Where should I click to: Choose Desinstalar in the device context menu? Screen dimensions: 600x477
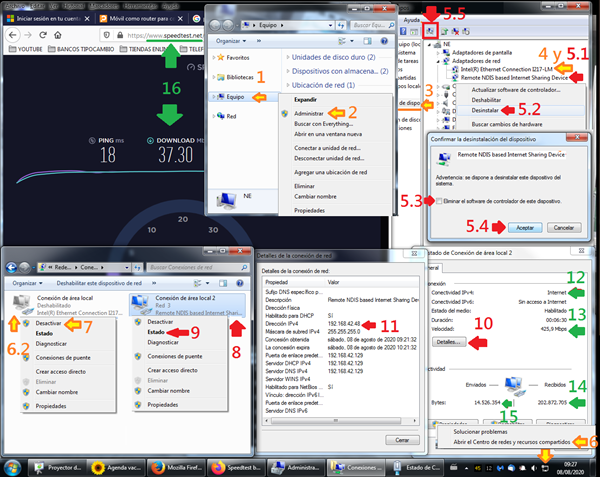pyautogui.click(x=485, y=110)
